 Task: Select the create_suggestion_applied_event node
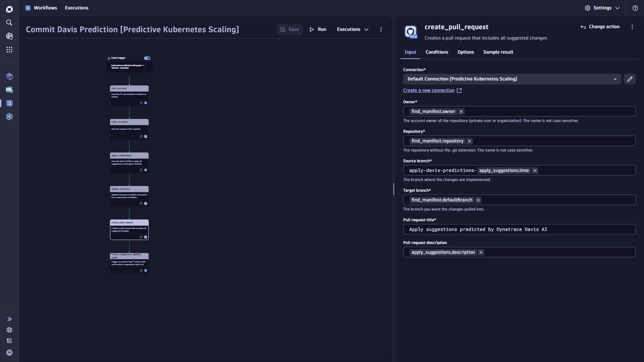coord(129,263)
